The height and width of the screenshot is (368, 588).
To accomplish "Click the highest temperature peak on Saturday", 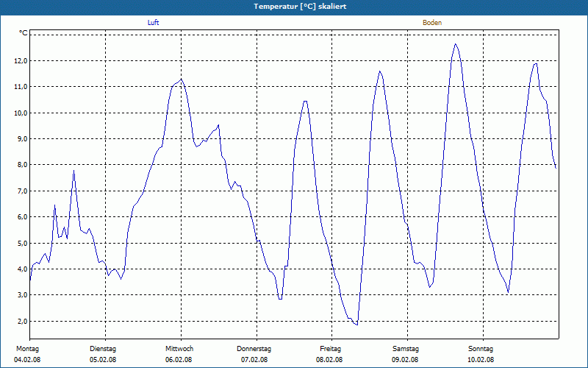I will [455, 44].
